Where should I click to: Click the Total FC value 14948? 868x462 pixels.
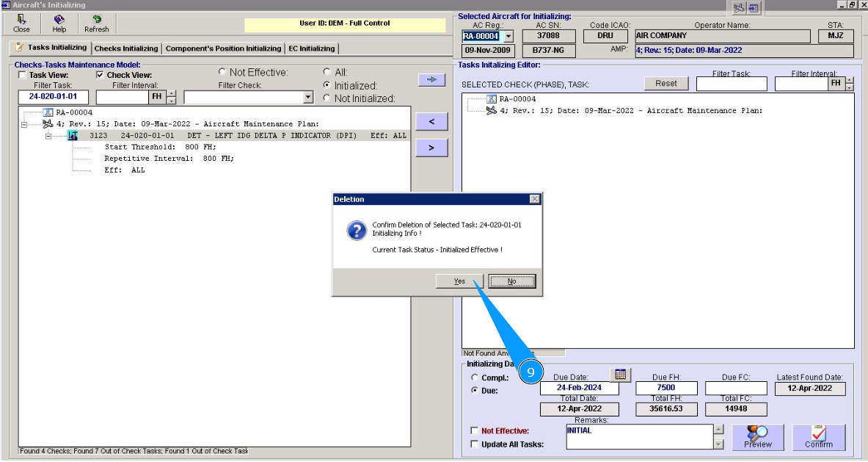(x=736, y=409)
